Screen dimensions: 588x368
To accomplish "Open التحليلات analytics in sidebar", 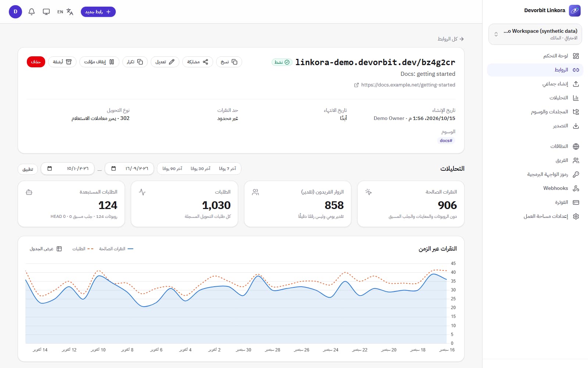I will click(535, 98).
